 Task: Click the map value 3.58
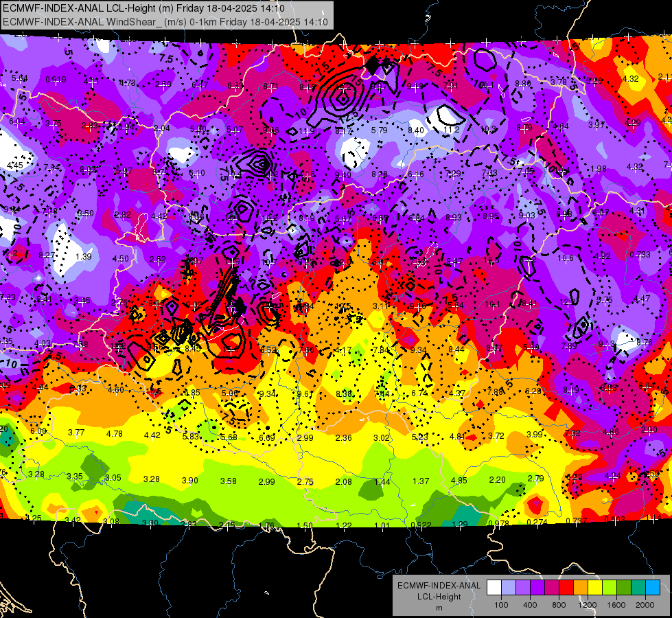pyautogui.click(x=229, y=481)
